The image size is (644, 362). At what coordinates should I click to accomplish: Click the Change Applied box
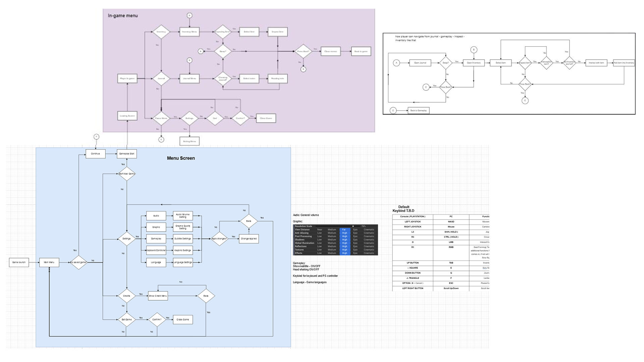(249, 239)
